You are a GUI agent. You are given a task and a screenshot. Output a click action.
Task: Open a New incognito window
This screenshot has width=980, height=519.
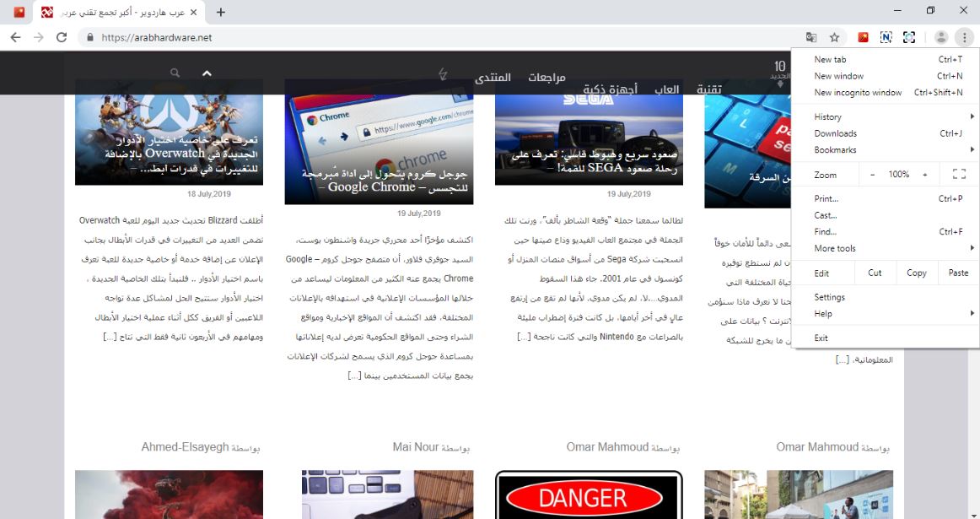pyautogui.click(x=885, y=93)
